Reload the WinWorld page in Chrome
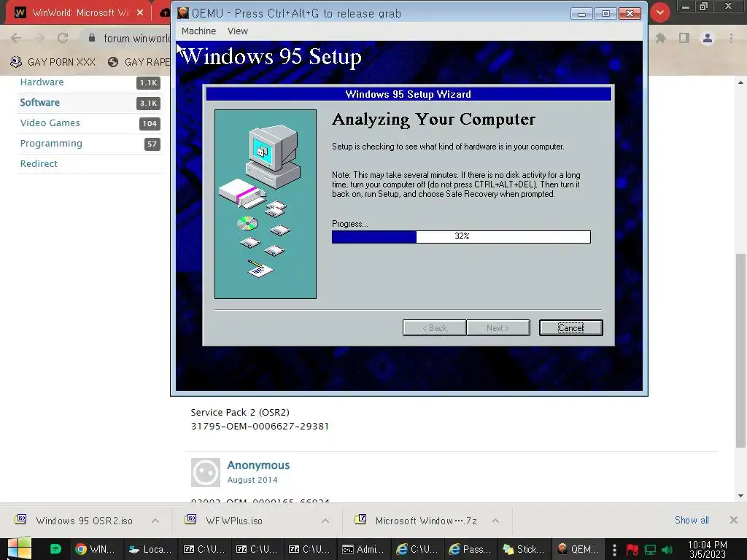This screenshot has height=560, width=747. 63,38
